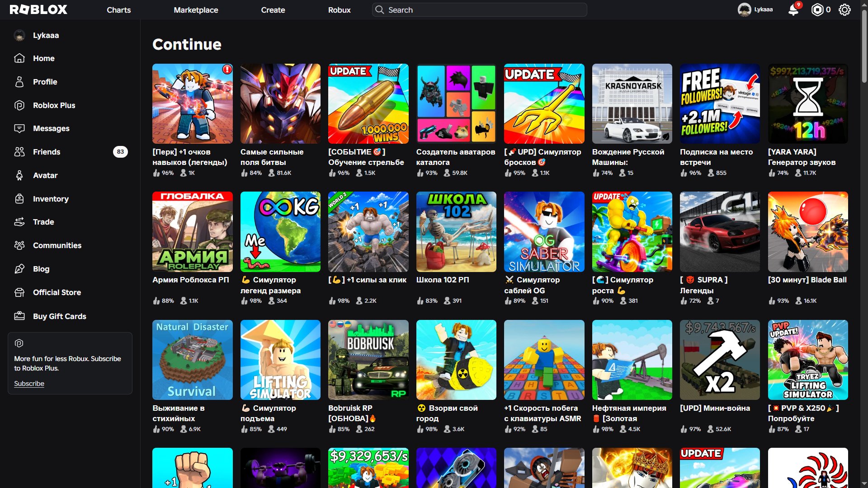Open the 'Самые сильные поля битвы' thumbnail
This screenshot has height=488, width=868.
[280, 103]
